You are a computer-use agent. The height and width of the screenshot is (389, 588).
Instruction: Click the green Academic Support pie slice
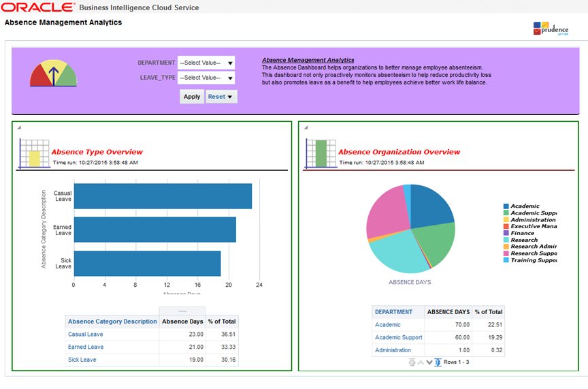coord(435,243)
